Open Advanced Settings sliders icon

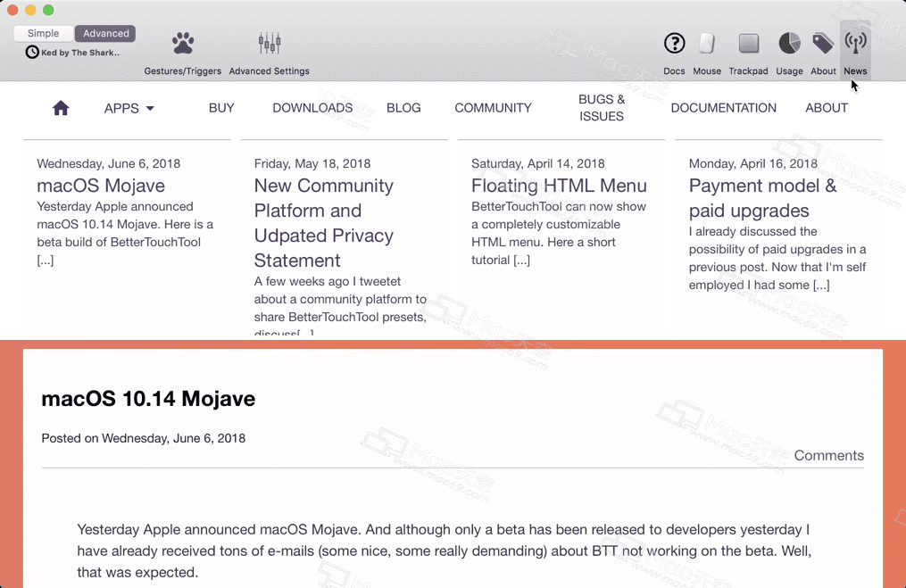[269, 43]
